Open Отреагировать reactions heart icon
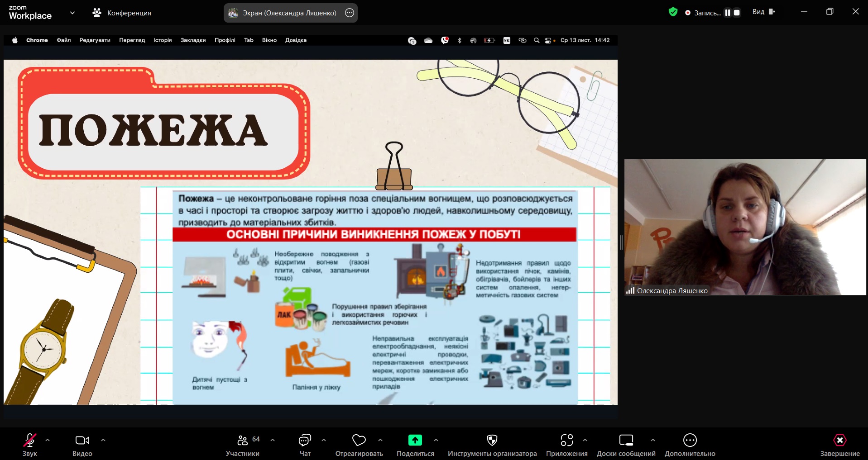The image size is (868, 460). [x=359, y=440]
